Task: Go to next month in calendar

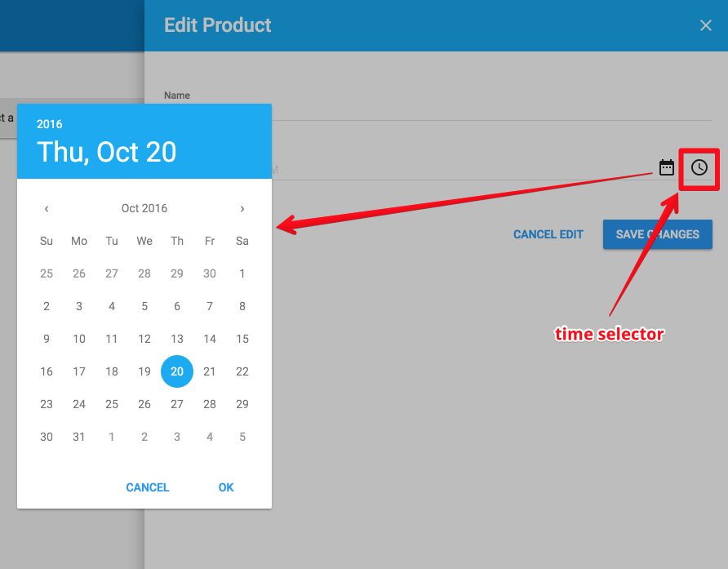Action: pyautogui.click(x=242, y=208)
